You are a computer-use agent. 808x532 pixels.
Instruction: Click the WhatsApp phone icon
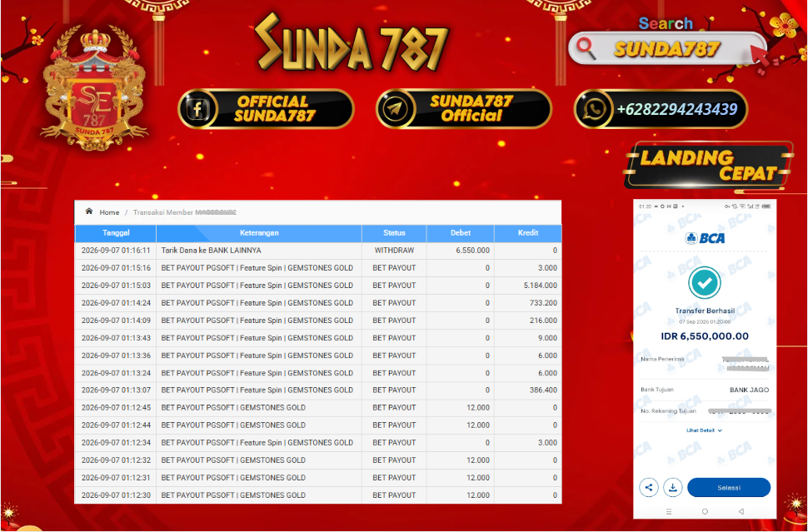pos(594,109)
